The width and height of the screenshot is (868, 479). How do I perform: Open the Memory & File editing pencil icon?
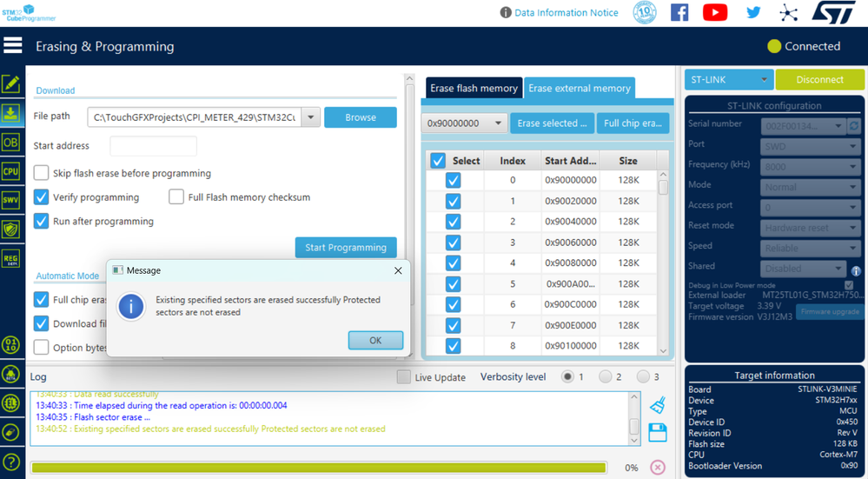[11, 84]
